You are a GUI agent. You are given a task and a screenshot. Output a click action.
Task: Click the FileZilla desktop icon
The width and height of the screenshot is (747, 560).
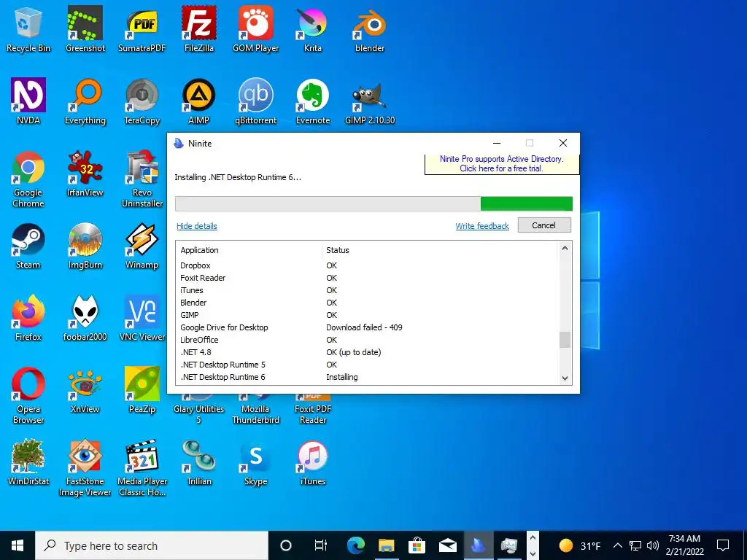[198, 29]
